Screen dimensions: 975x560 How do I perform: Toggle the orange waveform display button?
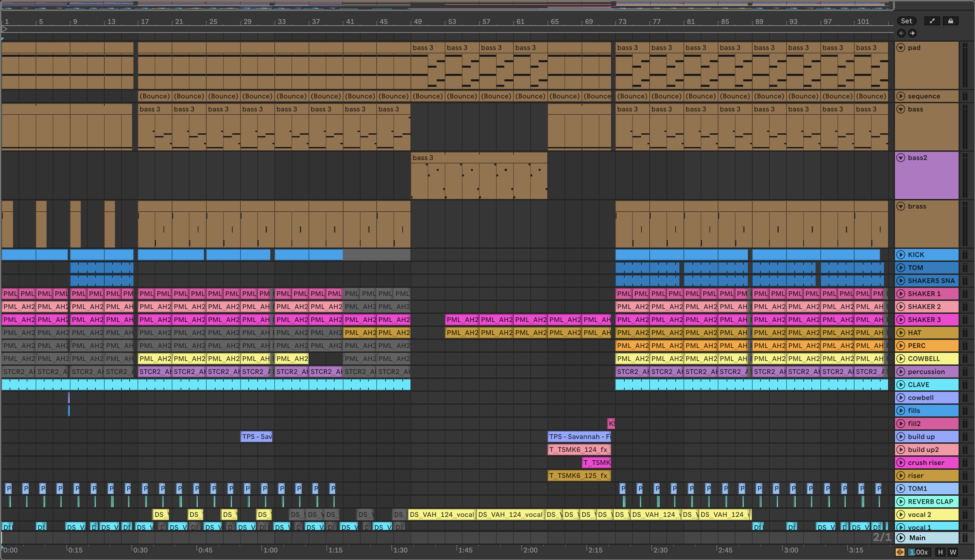point(900,552)
